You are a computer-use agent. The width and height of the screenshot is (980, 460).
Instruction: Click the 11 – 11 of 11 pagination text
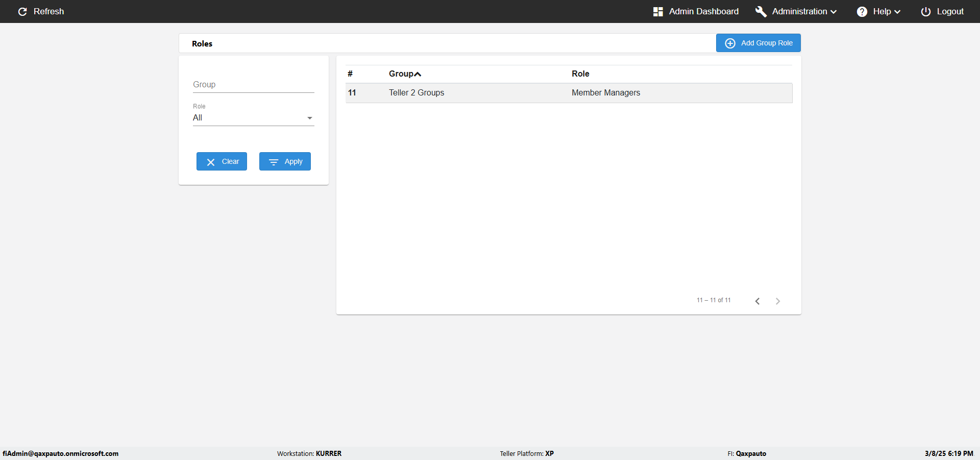pyautogui.click(x=714, y=300)
